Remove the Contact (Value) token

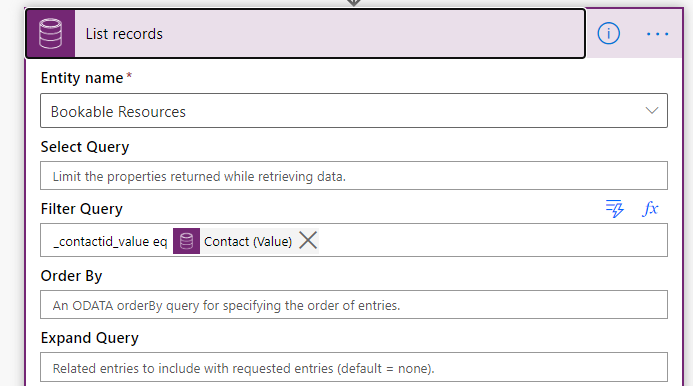308,241
